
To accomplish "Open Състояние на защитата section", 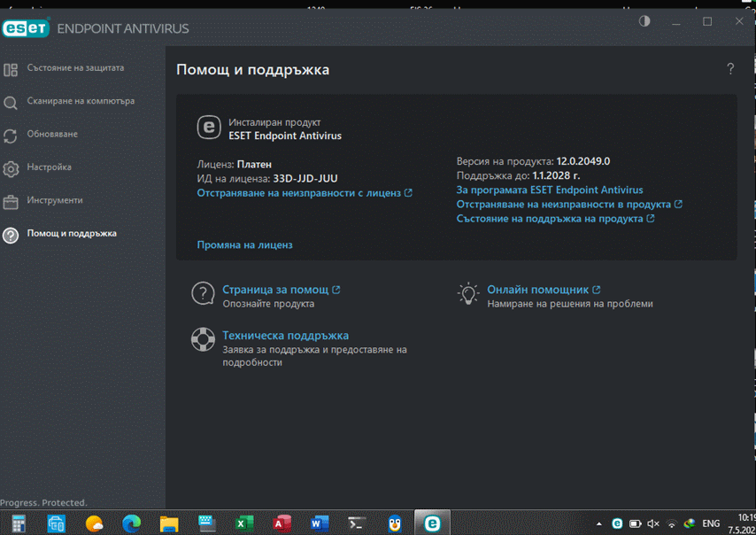I will pyautogui.click(x=75, y=68).
